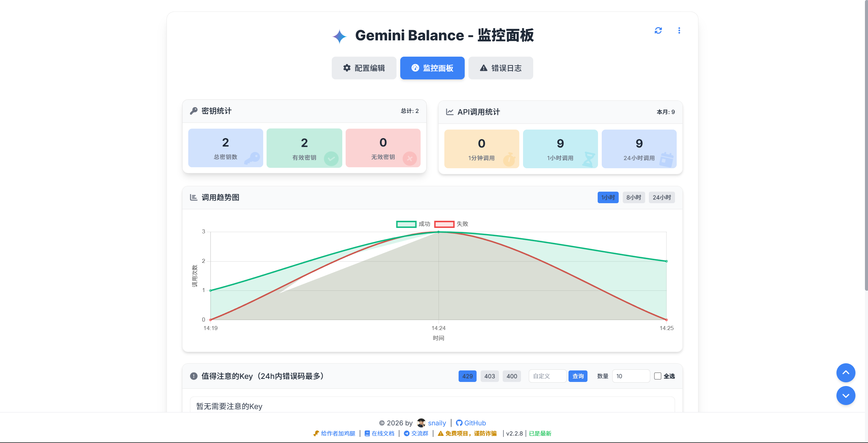The width and height of the screenshot is (868, 443).
Task: Click the key icon on 总密钥数 card
Action: click(x=252, y=158)
